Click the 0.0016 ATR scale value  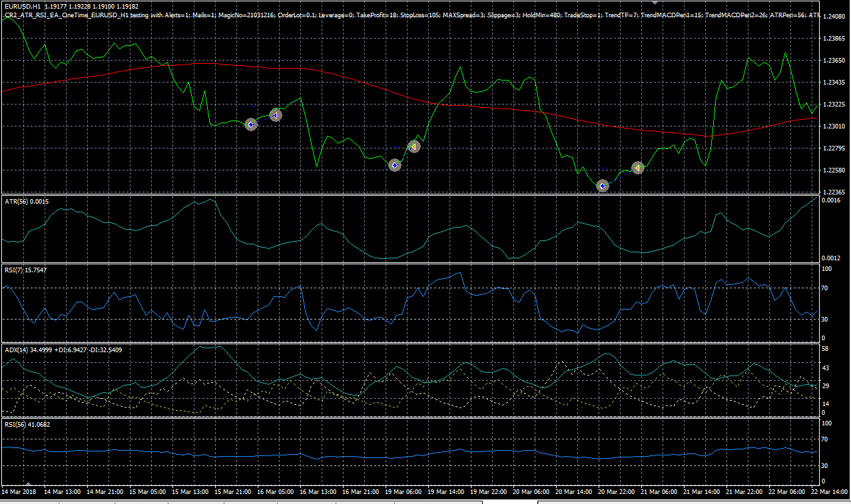point(832,200)
